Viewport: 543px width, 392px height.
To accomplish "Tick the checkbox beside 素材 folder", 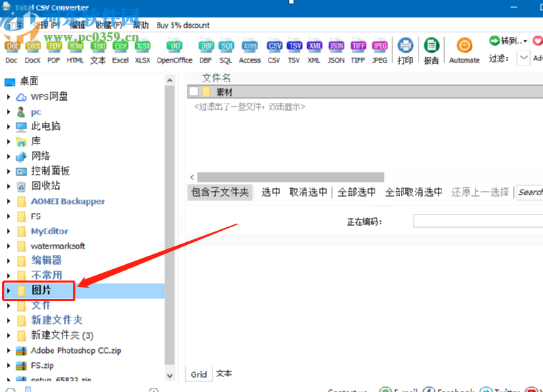I will point(193,92).
